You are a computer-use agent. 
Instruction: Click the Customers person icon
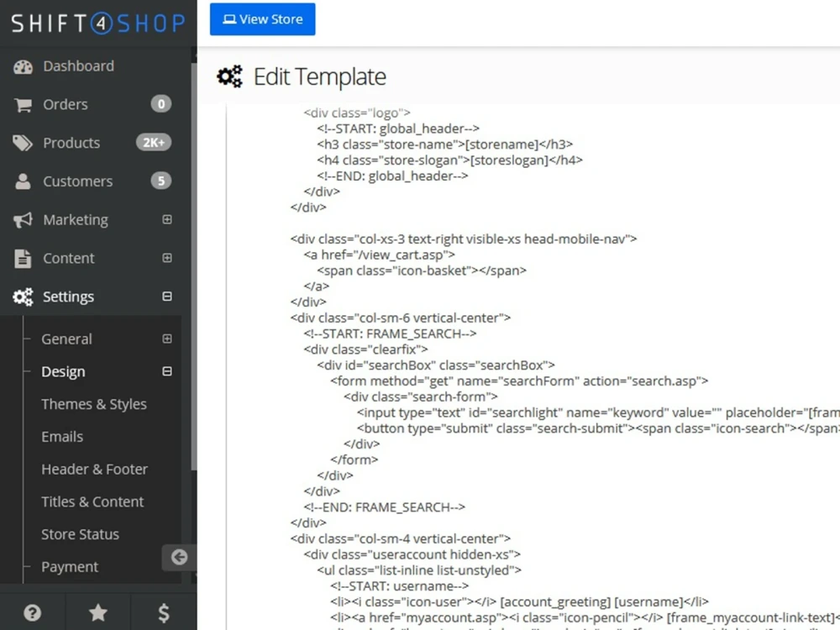click(x=23, y=181)
